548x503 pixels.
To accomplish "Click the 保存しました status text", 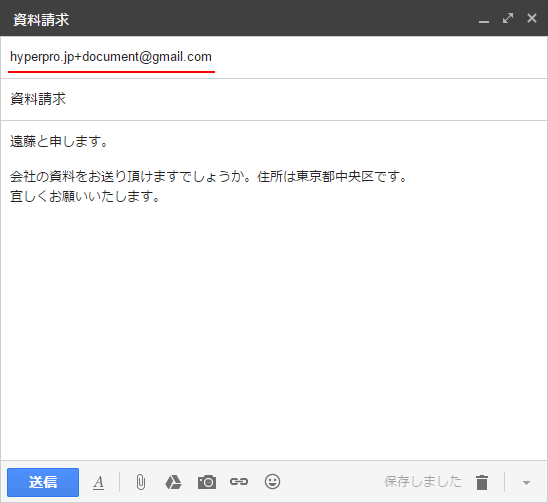I will pos(423,482).
